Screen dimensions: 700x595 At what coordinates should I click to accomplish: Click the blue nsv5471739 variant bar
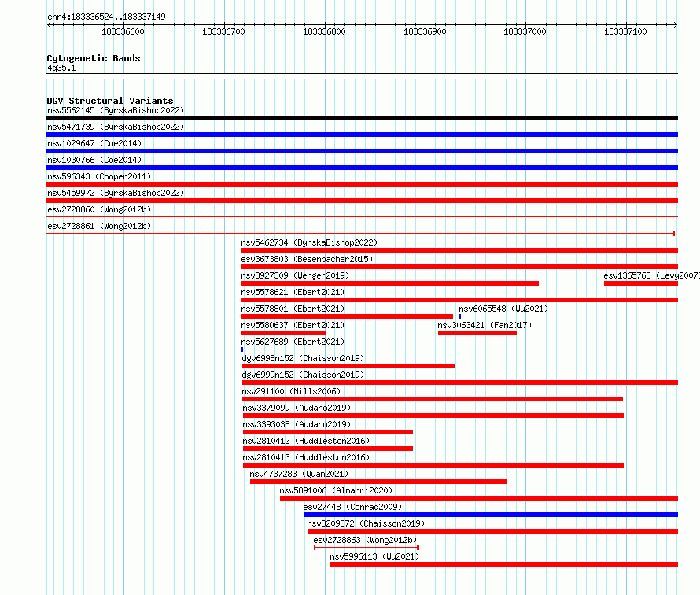click(362, 135)
